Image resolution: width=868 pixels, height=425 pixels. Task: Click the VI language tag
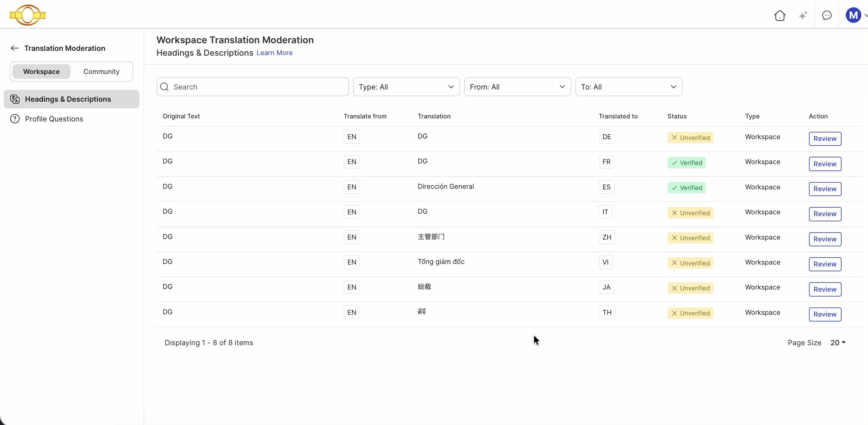[x=605, y=262]
